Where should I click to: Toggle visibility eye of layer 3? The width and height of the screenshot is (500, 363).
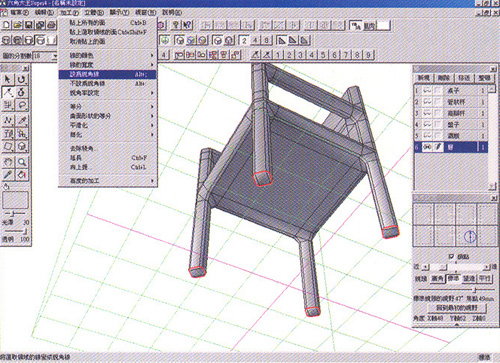(x=427, y=113)
